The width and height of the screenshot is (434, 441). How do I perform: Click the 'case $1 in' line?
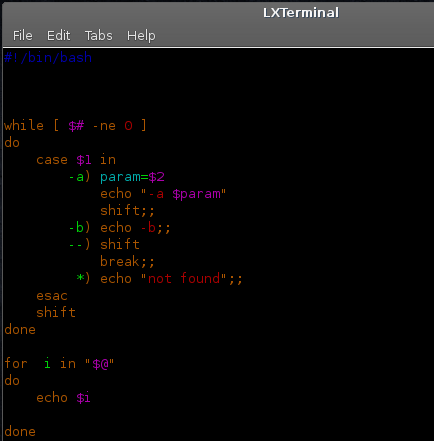[x=76, y=160]
